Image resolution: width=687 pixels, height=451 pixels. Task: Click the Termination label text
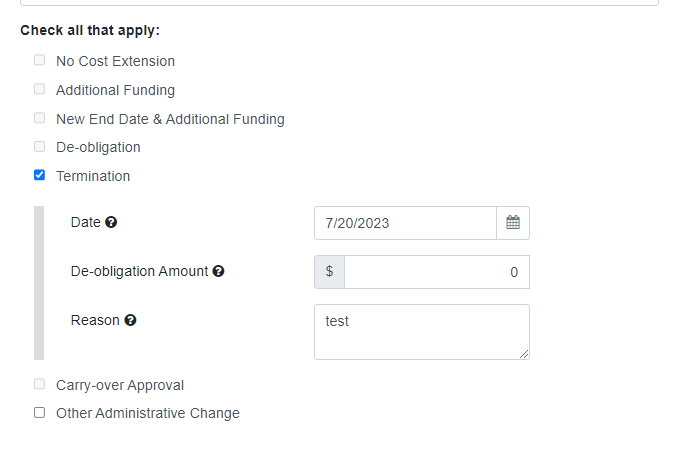pyautogui.click(x=93, y=176)
